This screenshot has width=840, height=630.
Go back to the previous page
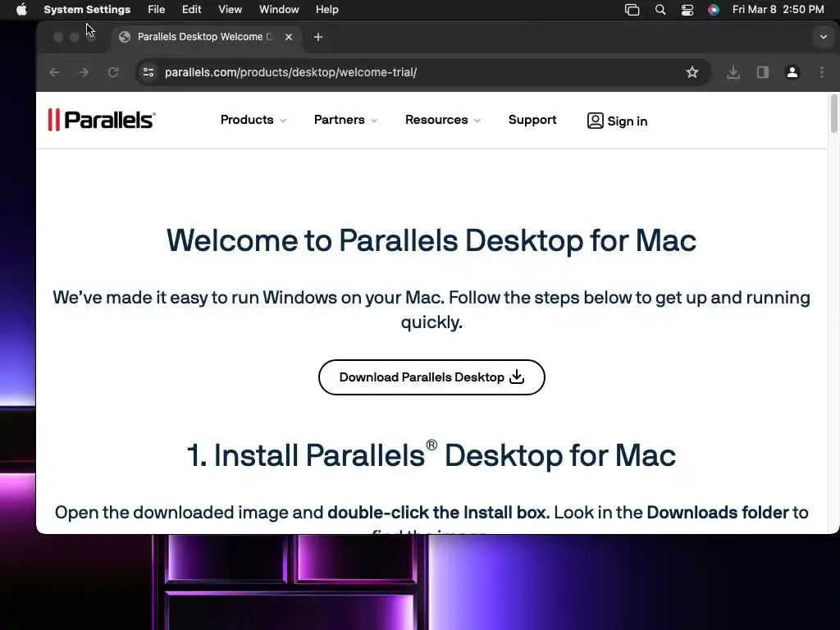[55, 72]
